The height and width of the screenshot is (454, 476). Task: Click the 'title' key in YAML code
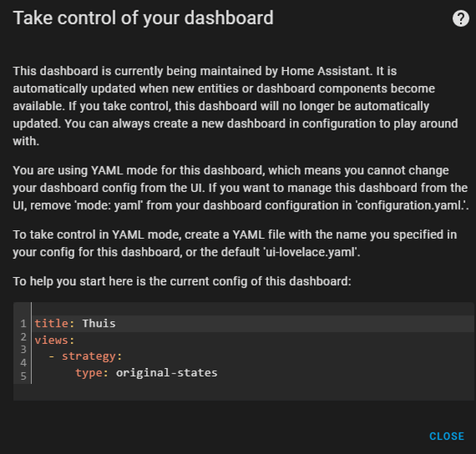(x=52, y=323)
